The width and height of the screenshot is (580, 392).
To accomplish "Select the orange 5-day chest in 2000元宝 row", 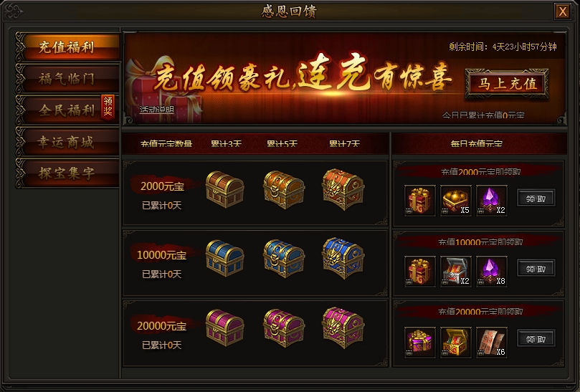I will pyautogui.click(x=284, y=189).
